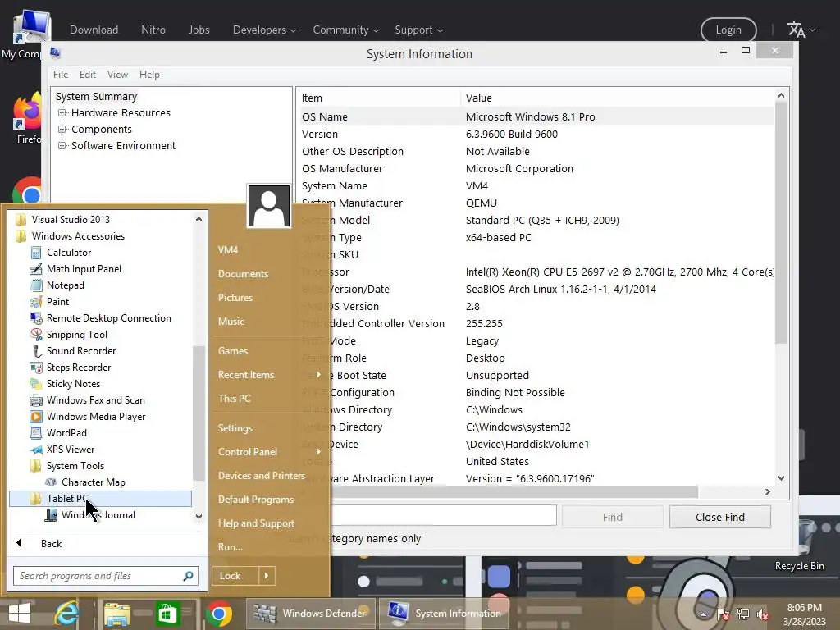This screenshot has height=630, width=840.
Task: Collapse the System Tools folder
Action: (75, 466)
